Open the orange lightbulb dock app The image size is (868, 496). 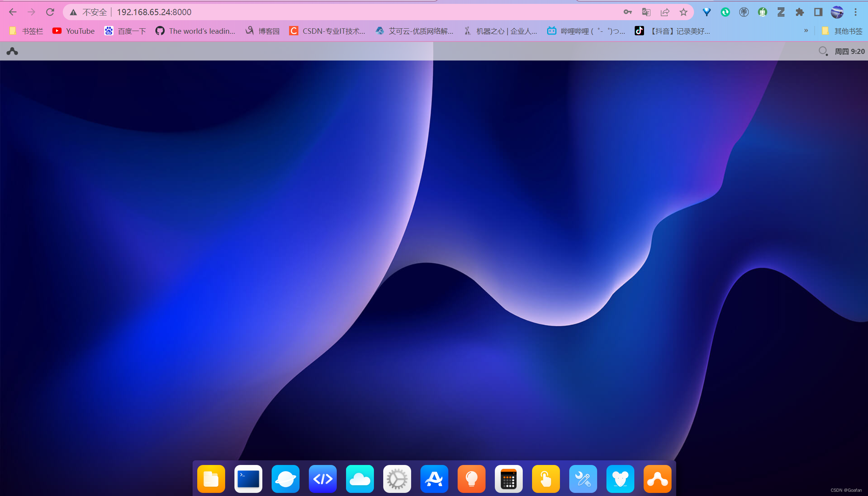click(471, 479)
